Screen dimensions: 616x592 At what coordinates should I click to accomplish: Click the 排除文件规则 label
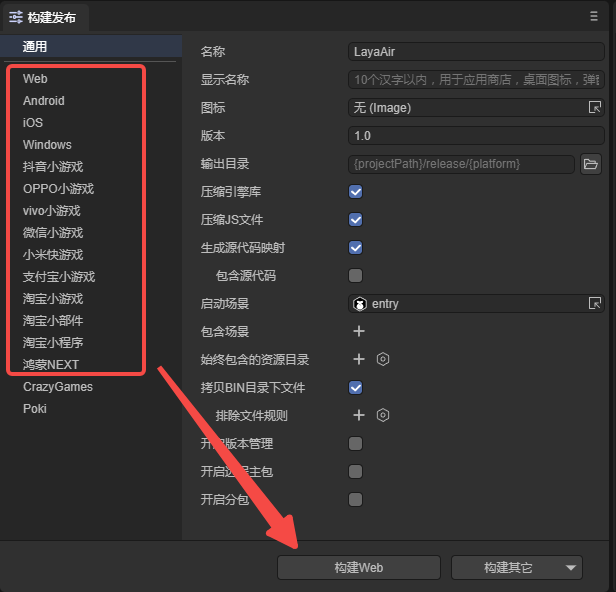click(x=251, y=415)
